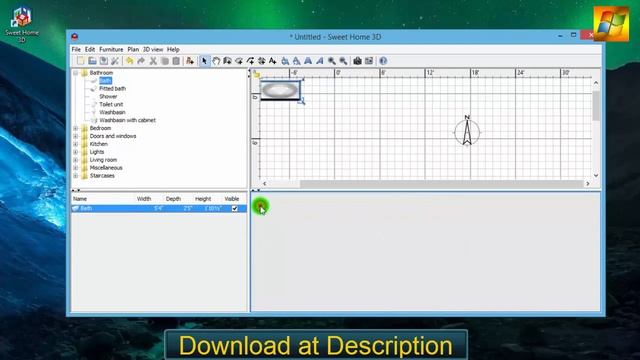
Task: Click the Zoom out magnifier icon
Action: point(343,61)
